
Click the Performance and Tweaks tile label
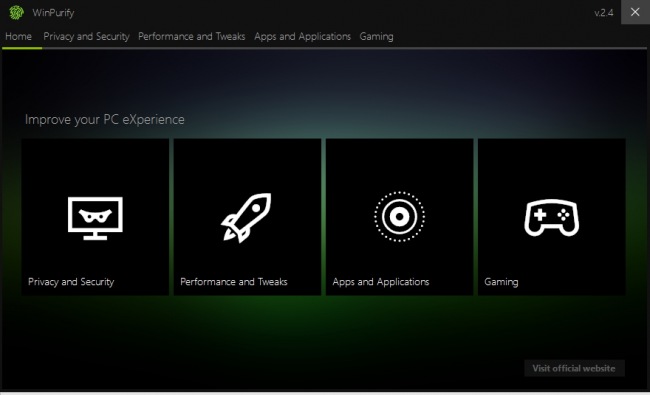[234, 282]
